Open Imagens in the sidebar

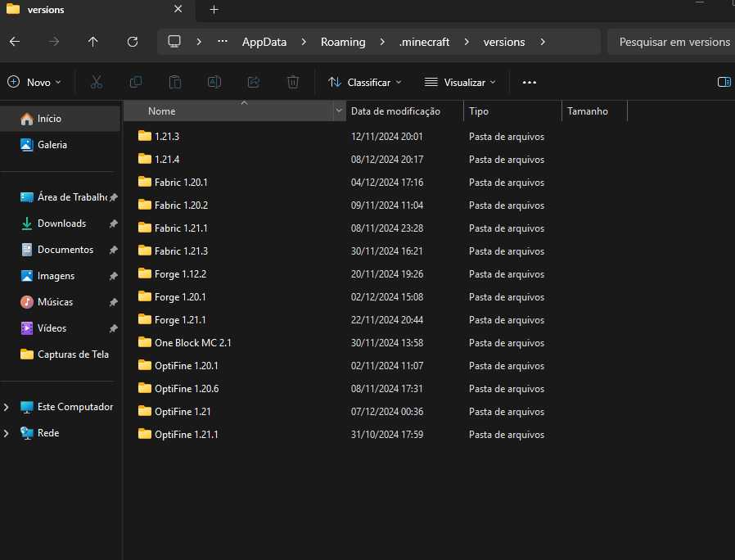coord(61,276)
